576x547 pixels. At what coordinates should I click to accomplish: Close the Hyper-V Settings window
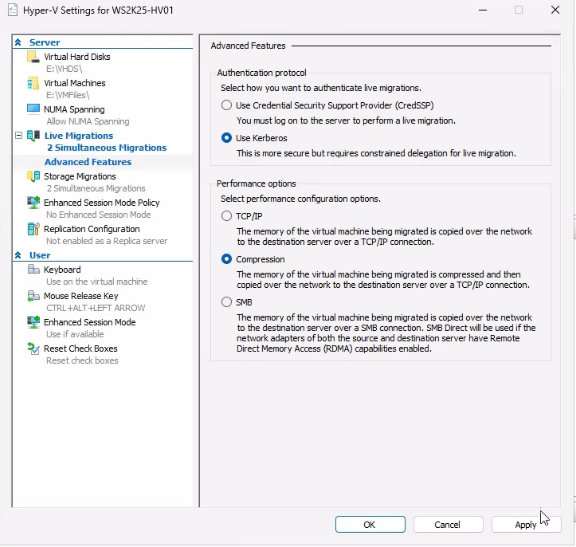(555, 10)
